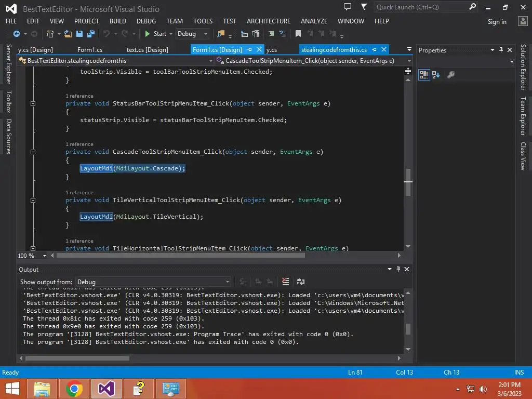Click the editor vertical scrollbar thumb
Viewport: 532px width, 399px height.
(408, 182)
